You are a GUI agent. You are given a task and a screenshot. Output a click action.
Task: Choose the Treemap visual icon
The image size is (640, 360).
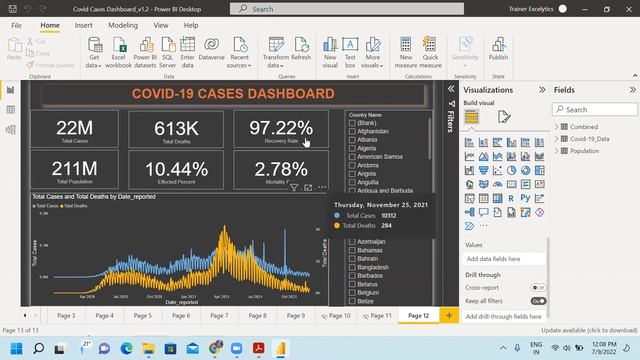click(540, 170)
